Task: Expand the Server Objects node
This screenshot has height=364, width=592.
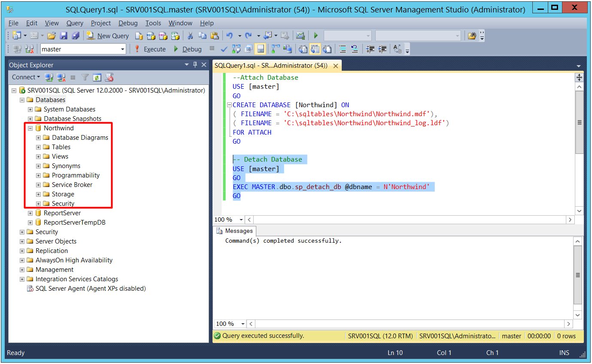Action: click(x=22, y=241)
